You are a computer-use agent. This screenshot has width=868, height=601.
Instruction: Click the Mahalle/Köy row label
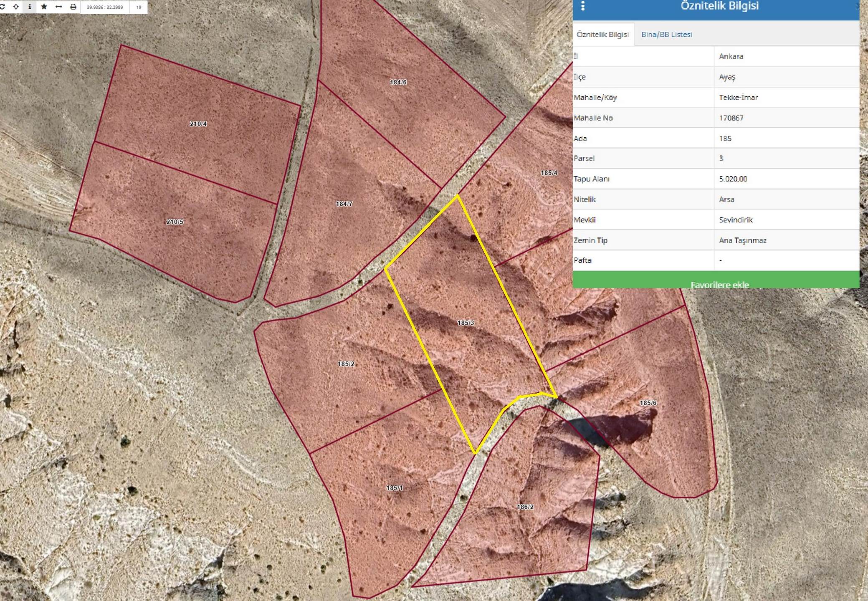tap(595, 97)
